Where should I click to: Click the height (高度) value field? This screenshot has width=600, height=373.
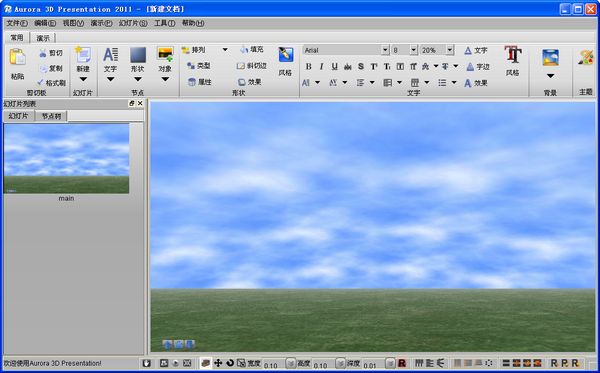coord(323,364)
